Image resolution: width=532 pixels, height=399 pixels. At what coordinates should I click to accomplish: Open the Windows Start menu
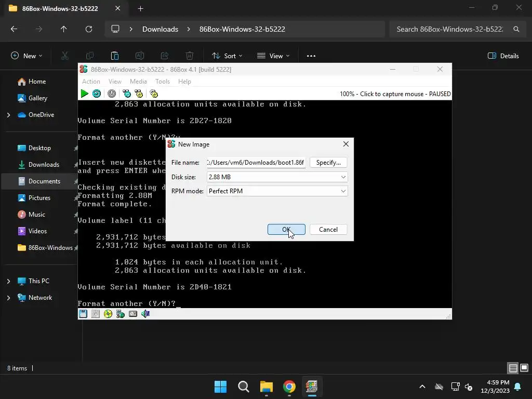220,387
